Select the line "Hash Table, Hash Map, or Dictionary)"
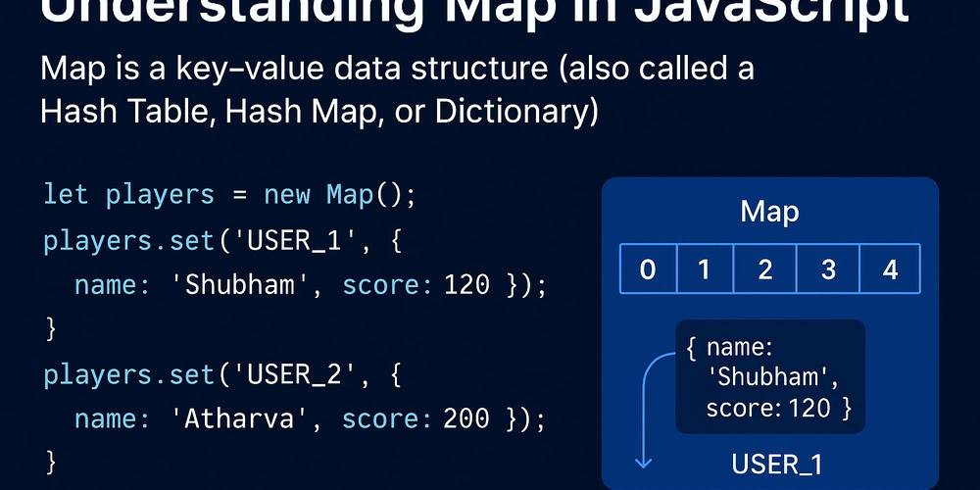This screenshot has width=980, height=490. click(x=319, y=112)
